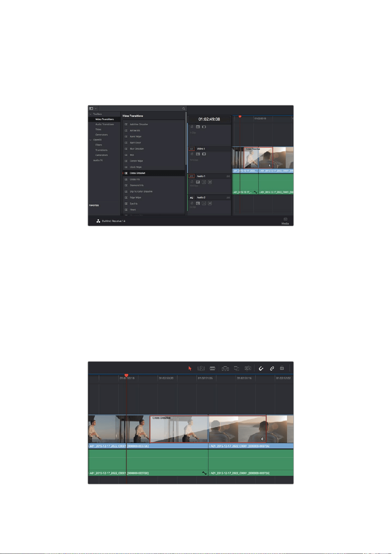Image resolution: width=392 pixels, height=554 pixels.
Task: Select the Diamond Iris transition
Action: tap(154, 185)
